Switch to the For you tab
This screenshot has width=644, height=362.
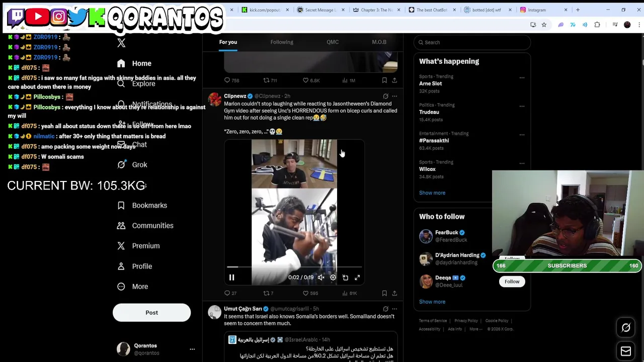pyautogui.click(x=228, y=42)
